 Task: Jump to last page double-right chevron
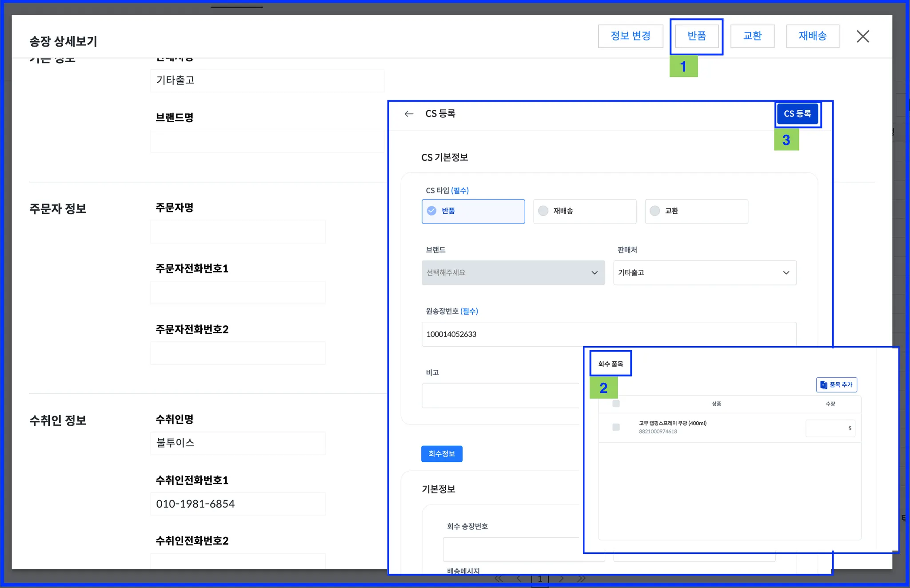581,579
